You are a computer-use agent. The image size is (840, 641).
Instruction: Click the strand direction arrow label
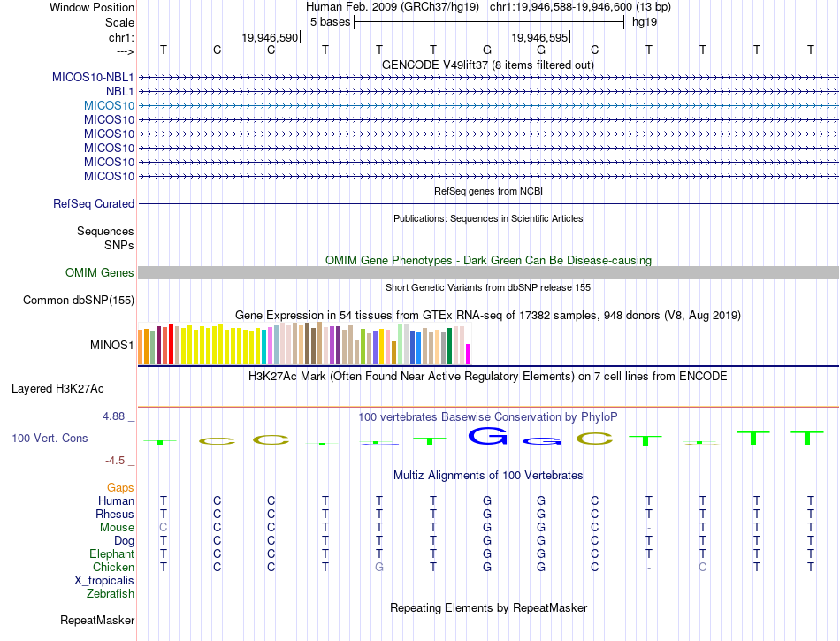(125, 51)
